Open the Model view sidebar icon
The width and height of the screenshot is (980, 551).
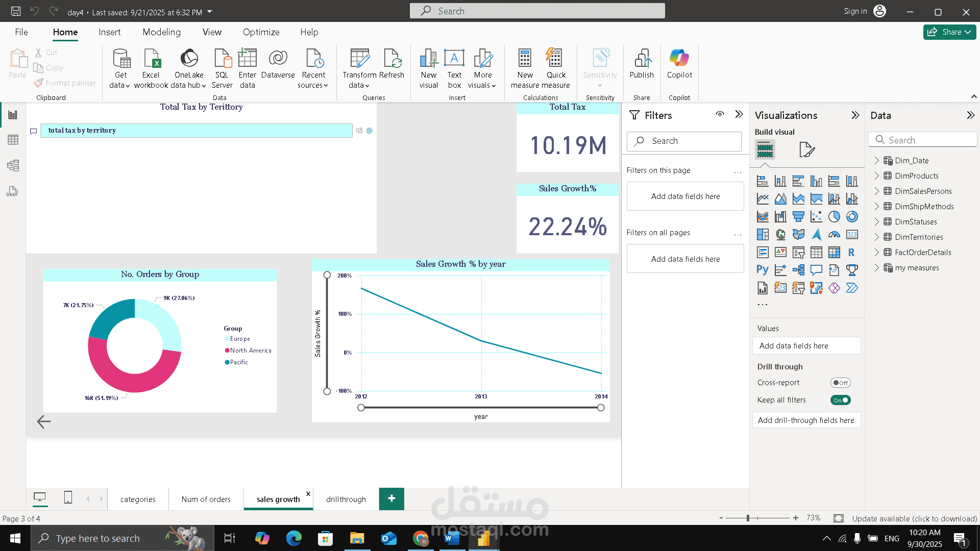tap(13, 165)
